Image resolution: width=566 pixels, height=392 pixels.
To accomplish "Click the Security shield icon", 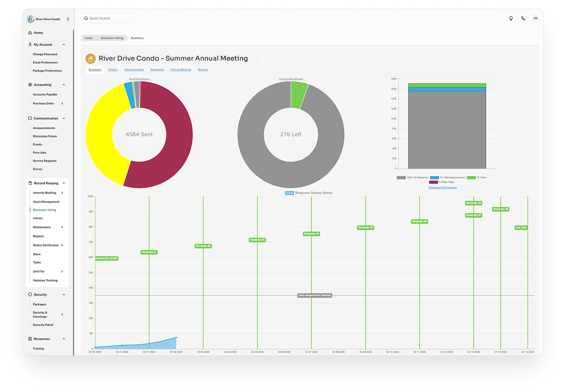I will click(30, 295).
